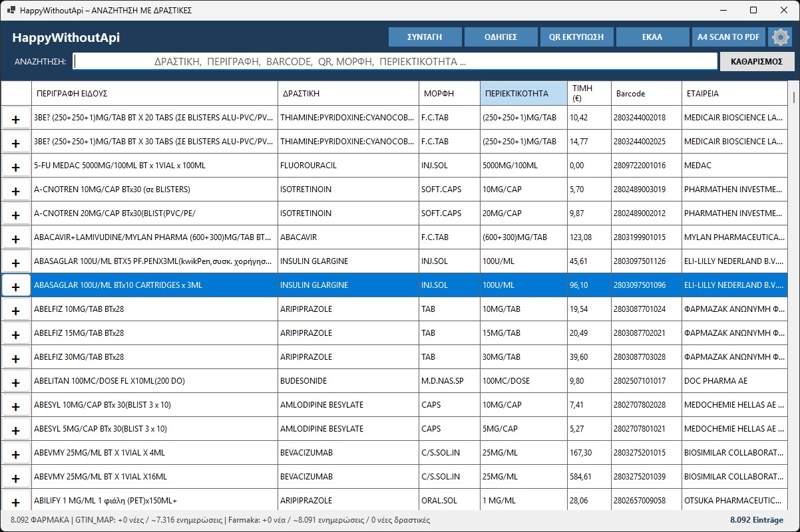800x532 pixels.
Task: Click the ΕΚΑΑ button
Action: point(652,37)
